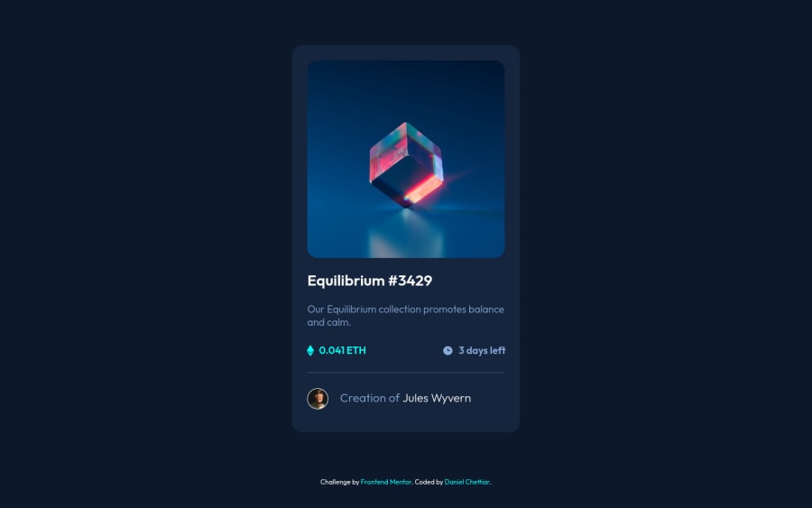Follow the Frontend Mentor link
This screenshot has height=508, width=812.
tap(386, 482)
